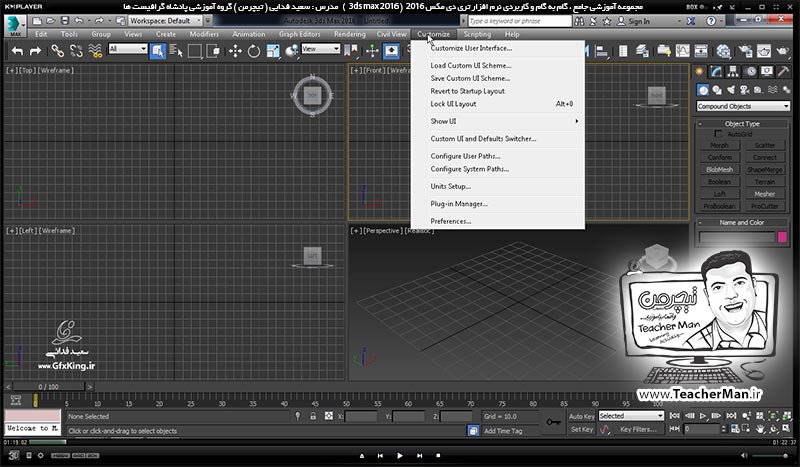Click the pink object color swatch
Viewport: 800px width, 467px height.
[782, 237]
